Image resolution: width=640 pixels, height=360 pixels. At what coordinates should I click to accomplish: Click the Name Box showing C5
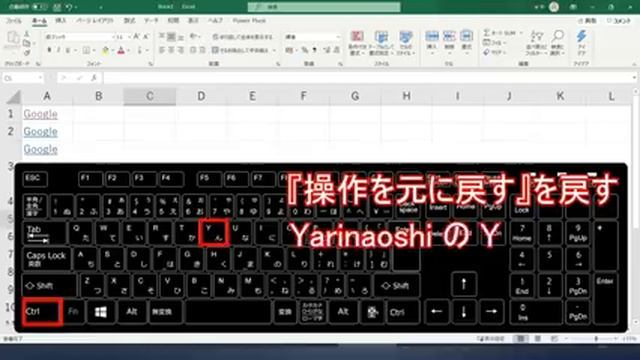tap(22, 78)
